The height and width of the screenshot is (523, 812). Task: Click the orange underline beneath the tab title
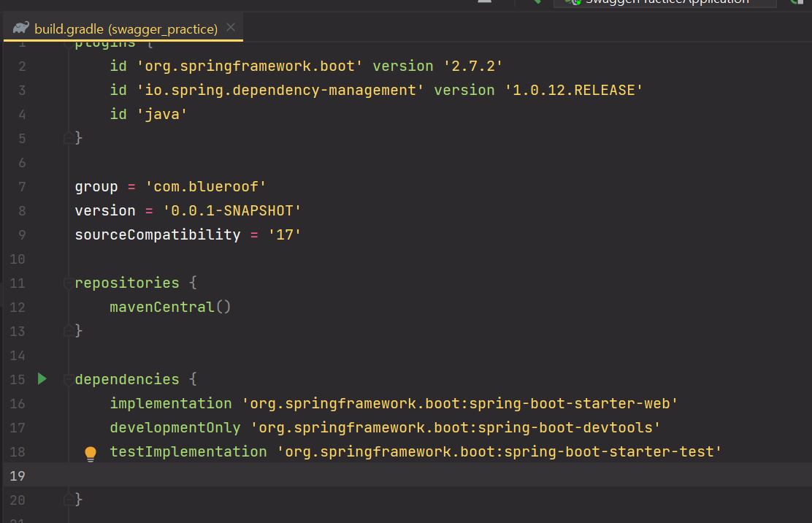(124, 41)
